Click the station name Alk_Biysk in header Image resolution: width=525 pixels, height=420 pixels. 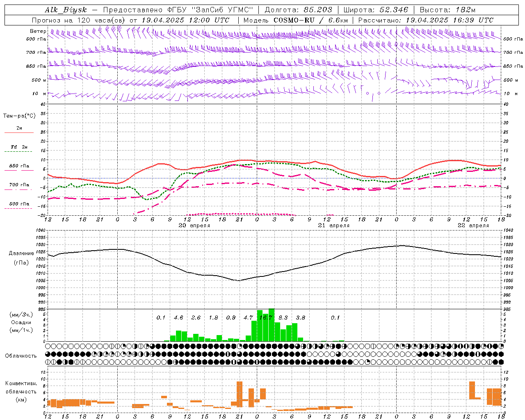click(66, 10)
